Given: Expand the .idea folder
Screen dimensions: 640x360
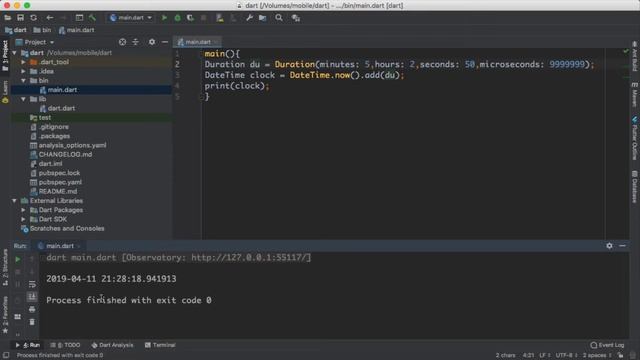Looking at the screenshot, I should [23, 71].
